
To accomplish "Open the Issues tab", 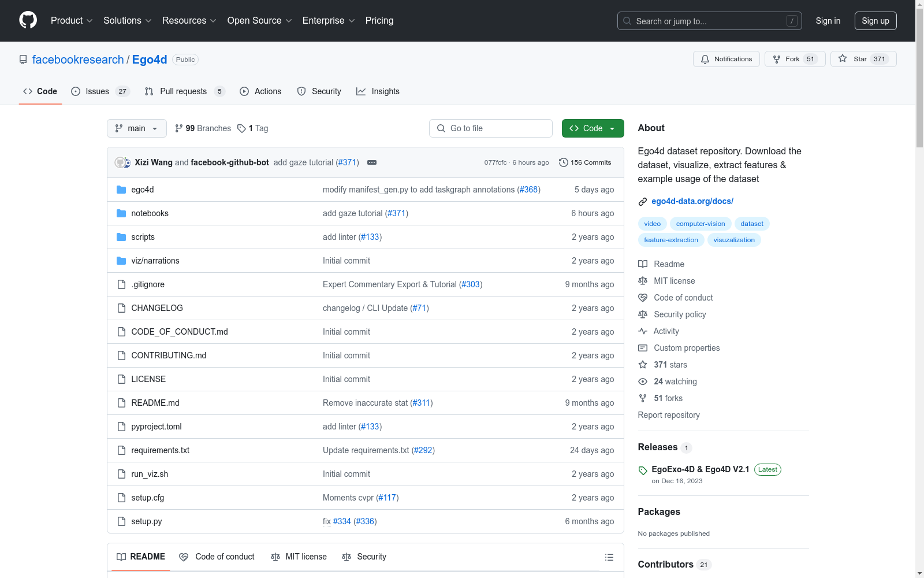I will click(x=100, y=91).
